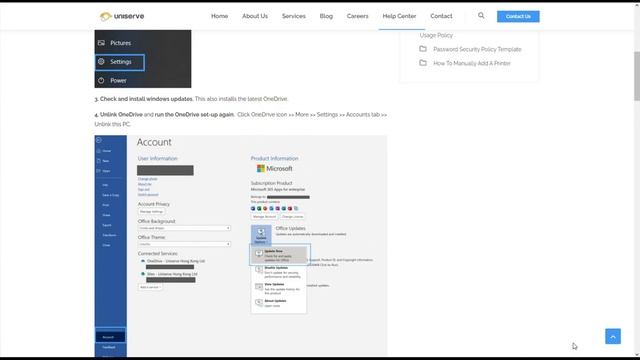
Task: Click folder icon beside Password Security Policy Template
Action: (x=423, y=49)
